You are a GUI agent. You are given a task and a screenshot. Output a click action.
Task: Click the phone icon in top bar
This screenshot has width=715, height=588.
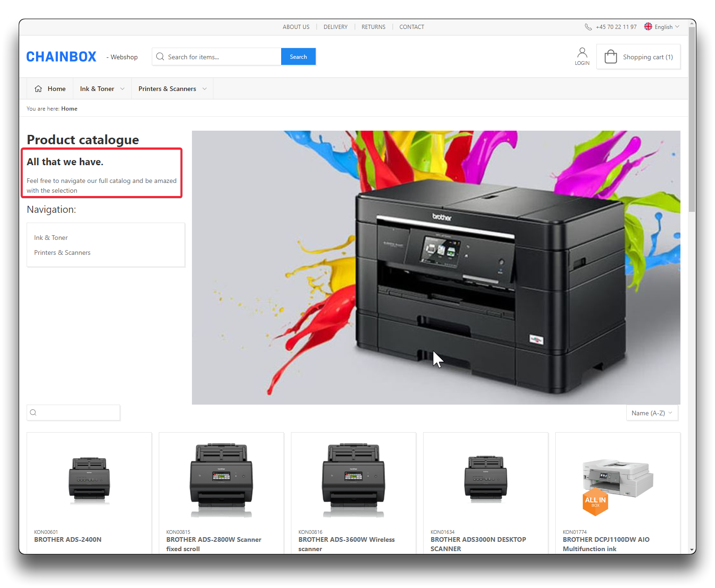point(588,27)
